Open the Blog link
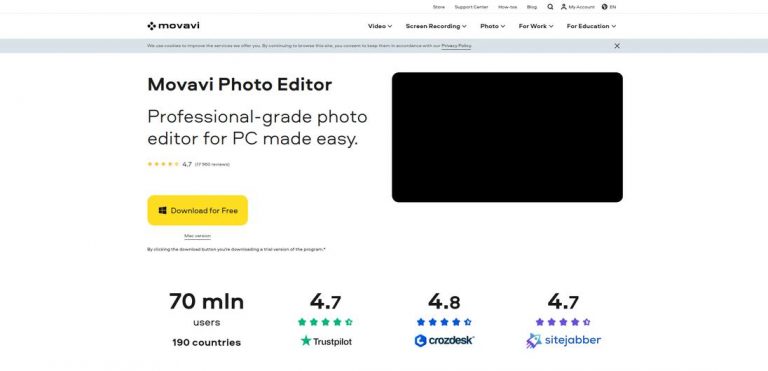The height and width of the screenshot is (371, 768). click(x=532, y=7)
